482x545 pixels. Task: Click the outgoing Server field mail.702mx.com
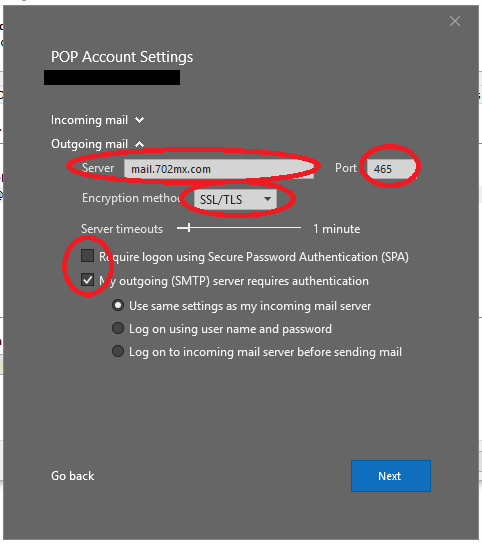pos(219,169)
